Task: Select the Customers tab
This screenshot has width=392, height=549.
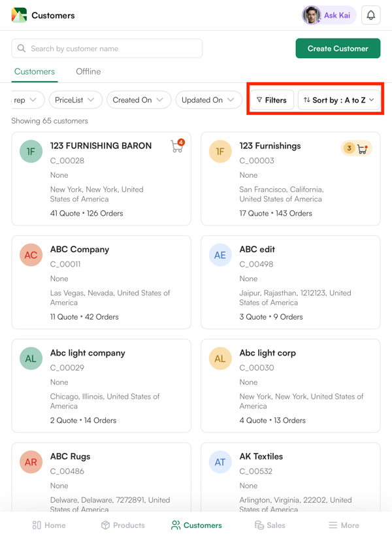Action: pos(35,71)
